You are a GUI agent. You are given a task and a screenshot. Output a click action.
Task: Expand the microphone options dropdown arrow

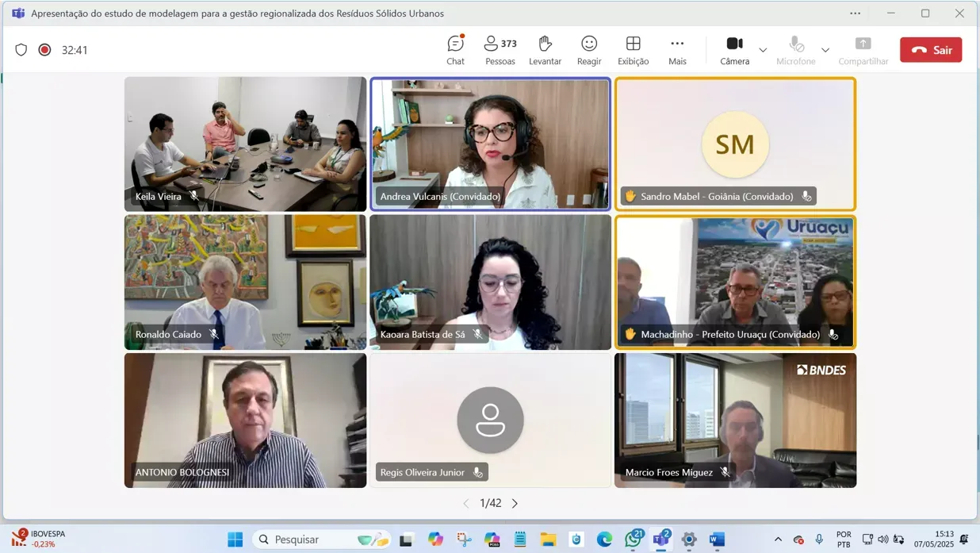(x=825, y=50)
